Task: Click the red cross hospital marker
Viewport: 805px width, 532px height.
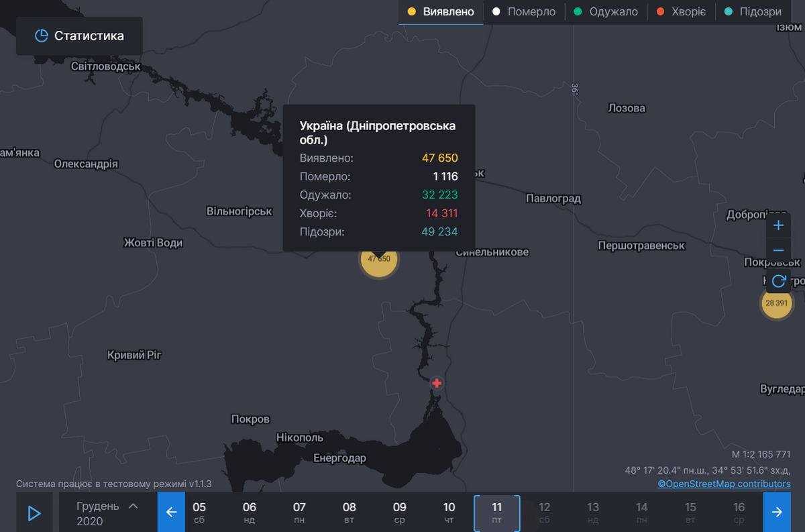Action: click(x=437, y=383)
